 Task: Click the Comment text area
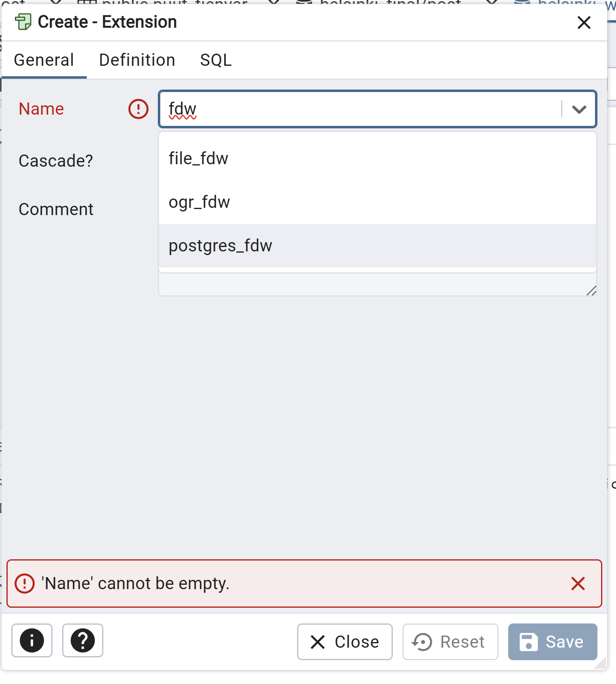(371, 285)
